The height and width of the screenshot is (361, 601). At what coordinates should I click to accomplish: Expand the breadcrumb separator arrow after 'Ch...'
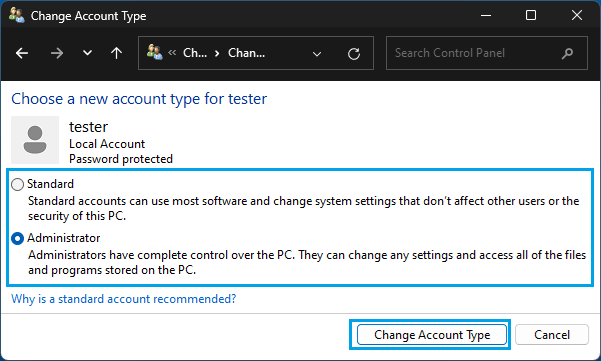[x=217, y=53]
